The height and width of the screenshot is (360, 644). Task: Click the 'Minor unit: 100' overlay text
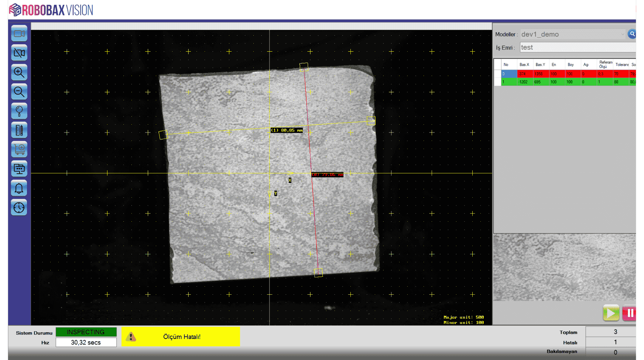(463, 322)
